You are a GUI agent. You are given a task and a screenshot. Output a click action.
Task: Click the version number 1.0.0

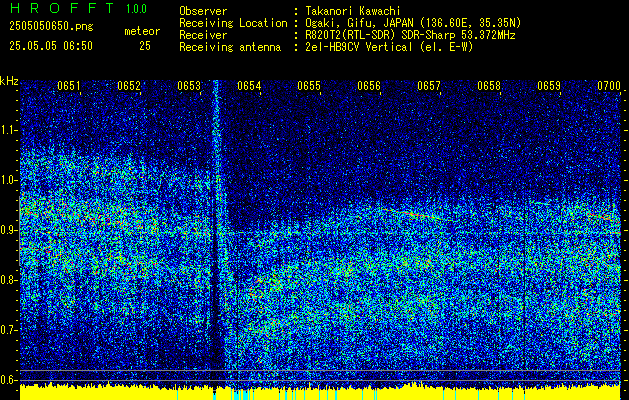click(x=136, y=9)
